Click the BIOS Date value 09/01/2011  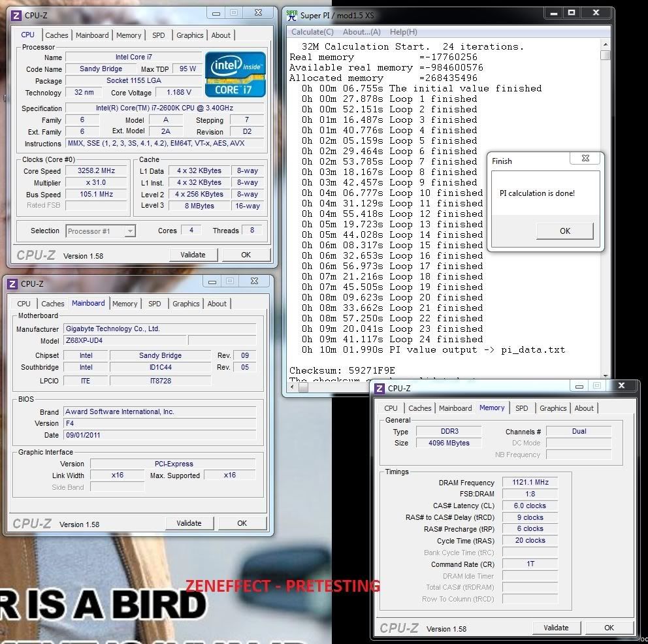160,436
